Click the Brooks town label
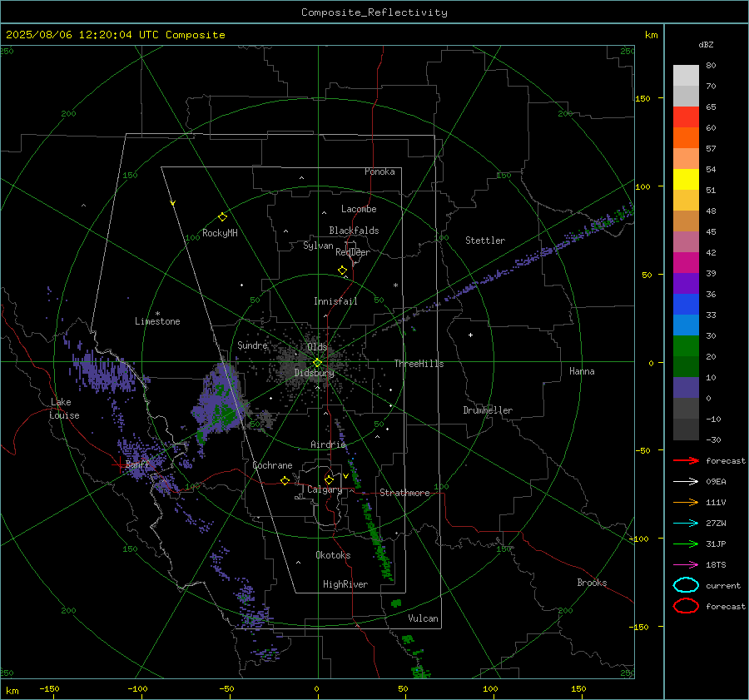The width and height of the screenshot is (749, 700). 592,583
